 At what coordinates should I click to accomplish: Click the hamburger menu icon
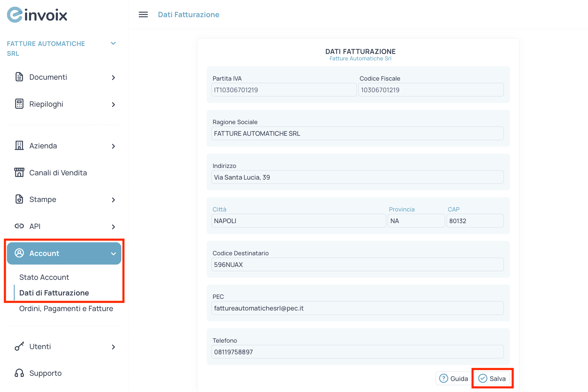pos(143,14)
